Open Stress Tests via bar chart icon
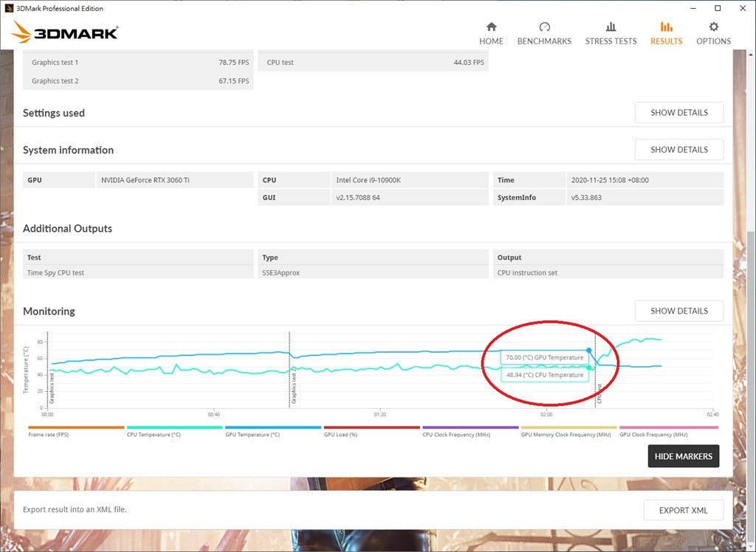The width and height of the screenshot is (756, 552). click(x=611, y=27)
